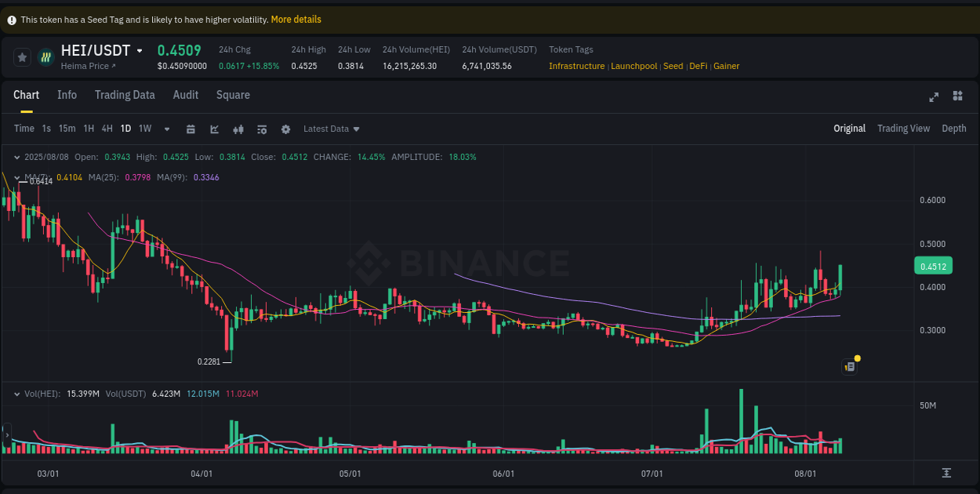This screenshot has height=494, width=980.
Task: Click the green 0.4512 price label
Action: (x=933, y=266)
